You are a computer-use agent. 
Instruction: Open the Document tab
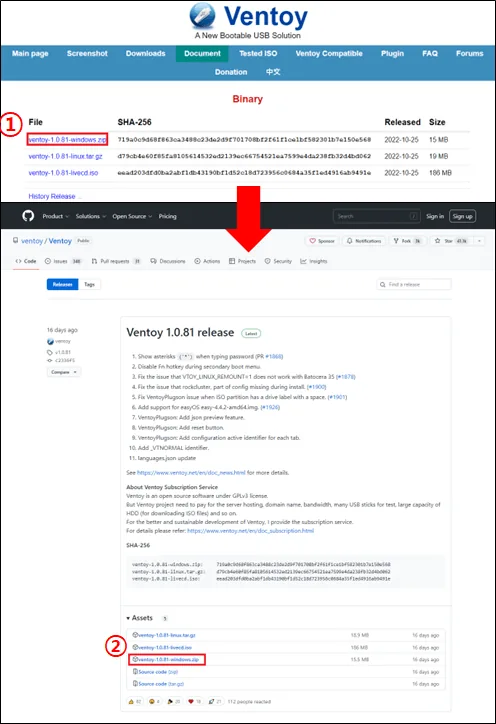(202, 54)
